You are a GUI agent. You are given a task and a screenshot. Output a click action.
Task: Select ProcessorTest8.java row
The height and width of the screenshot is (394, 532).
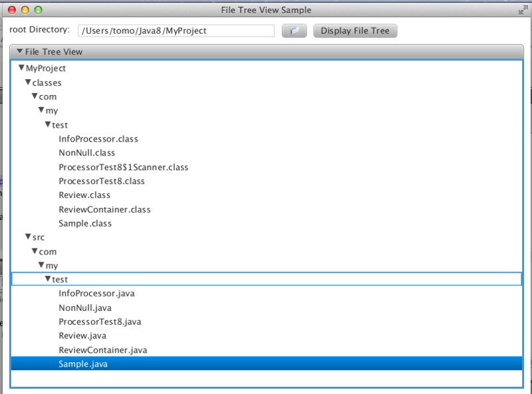point(267,322)
